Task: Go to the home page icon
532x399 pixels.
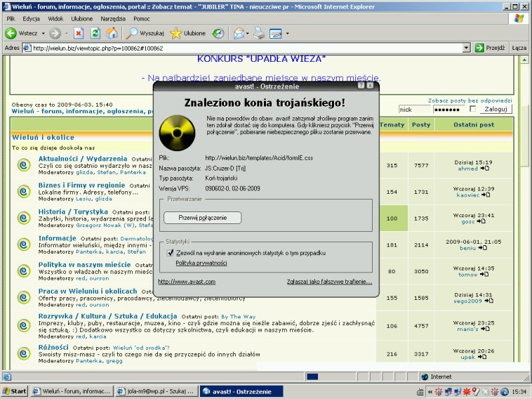Action: pos(112,33)
